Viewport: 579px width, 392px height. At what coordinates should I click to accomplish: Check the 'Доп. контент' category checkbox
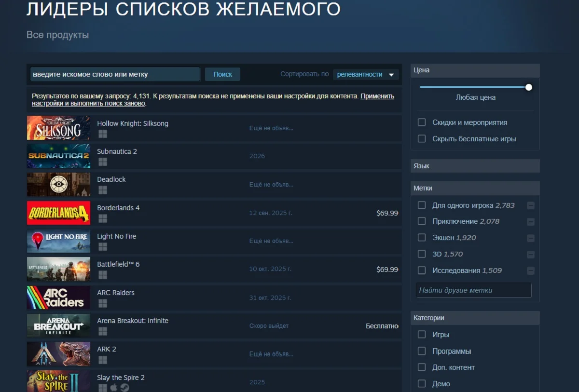422,367
